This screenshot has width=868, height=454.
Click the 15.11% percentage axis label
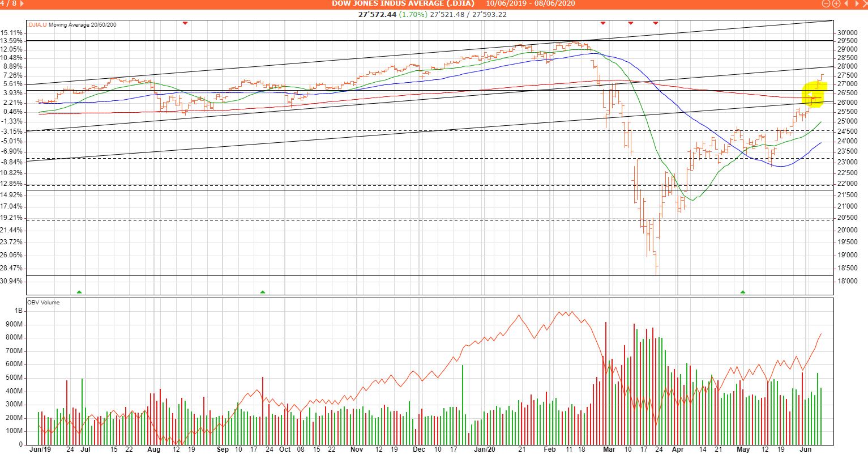(x=11, y=32)
